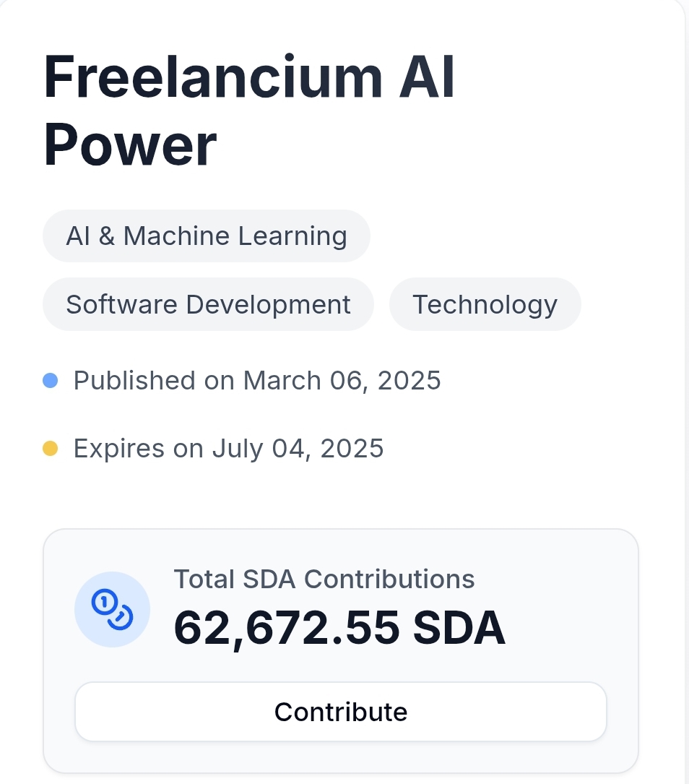Image resolution: width=689 pixels, height=784 pixels.
Task: Click the word "Contributions" in the card label
Action: [x=389, y=579]
